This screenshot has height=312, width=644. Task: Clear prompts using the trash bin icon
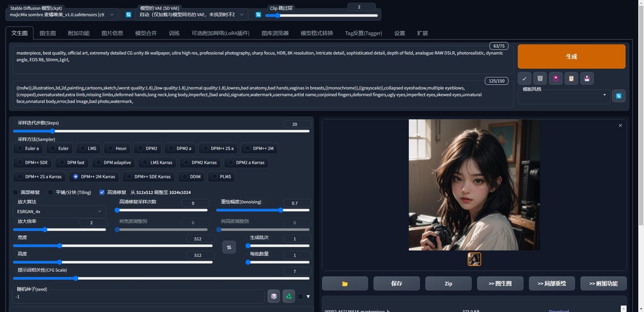(x=540, y=78)
